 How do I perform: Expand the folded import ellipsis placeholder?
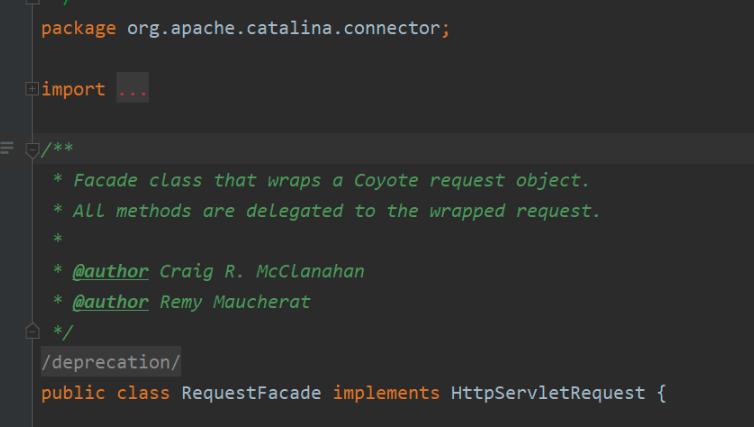click(132, 90)
